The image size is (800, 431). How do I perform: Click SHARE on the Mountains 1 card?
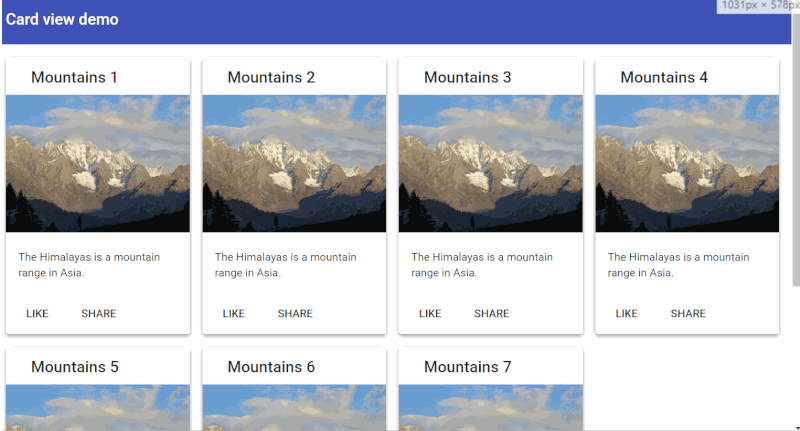(x=99, y=313)
